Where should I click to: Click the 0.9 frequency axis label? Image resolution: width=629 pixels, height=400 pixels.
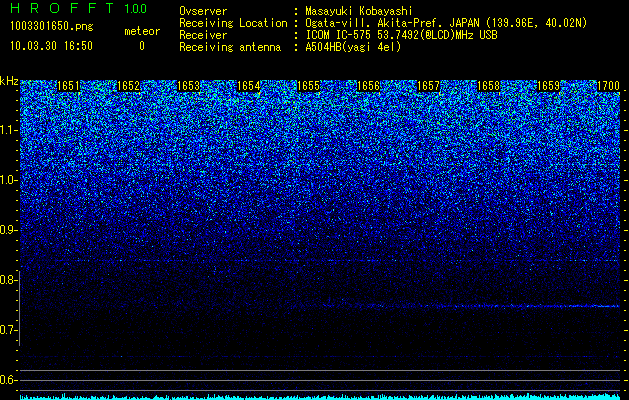click(9, 230)
